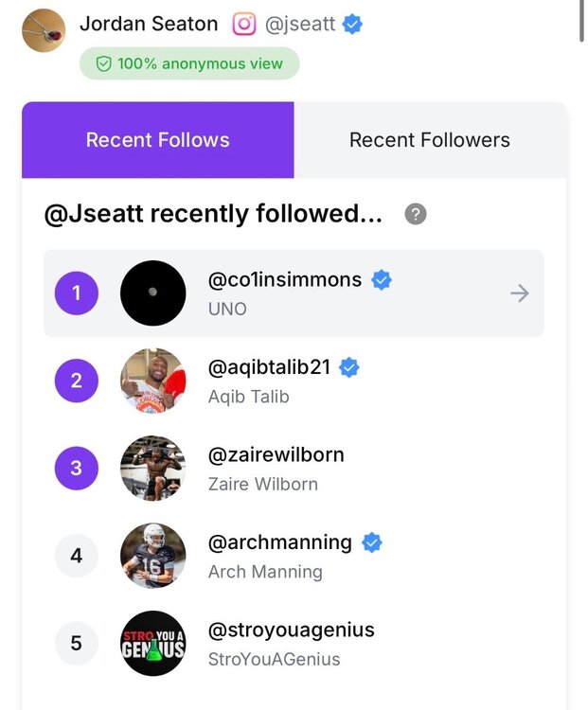Open the @aqibtalib21 profile link
The height and width of the screenshot is (710, 588).
(x=269, y=367)
